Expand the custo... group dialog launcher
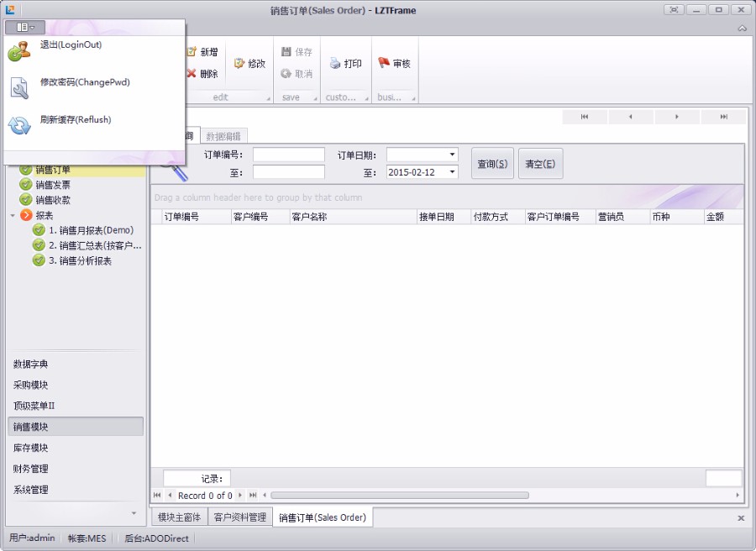Viewport: 756px width, 551px height. click(366, 99)
